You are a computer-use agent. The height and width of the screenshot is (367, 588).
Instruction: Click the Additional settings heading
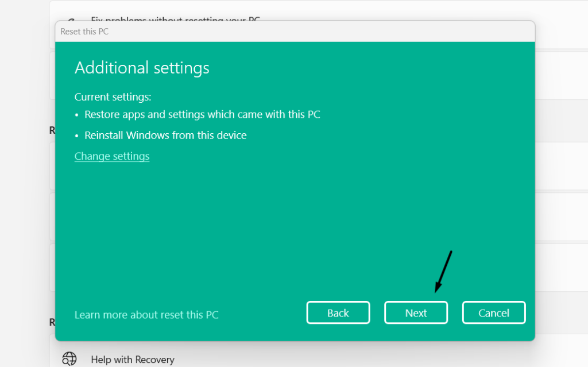[142, 68]
